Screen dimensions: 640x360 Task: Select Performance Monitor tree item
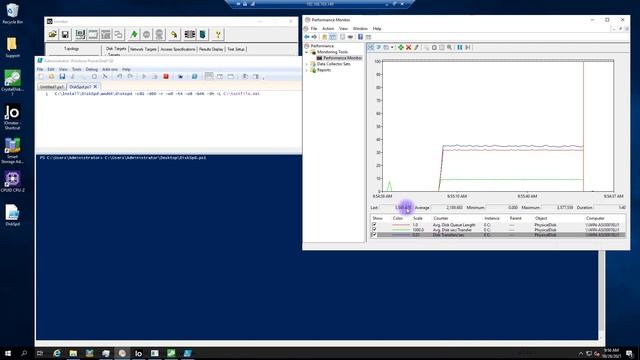(342, 58)
